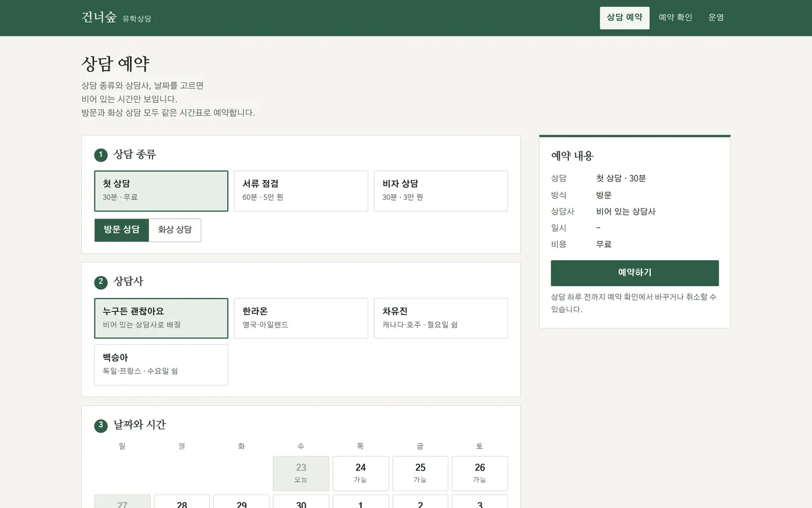The width and height of the screenshot is (812, 508).
Task: Click the 날짜와 시간 section heading
Action: tap(140, 425)
